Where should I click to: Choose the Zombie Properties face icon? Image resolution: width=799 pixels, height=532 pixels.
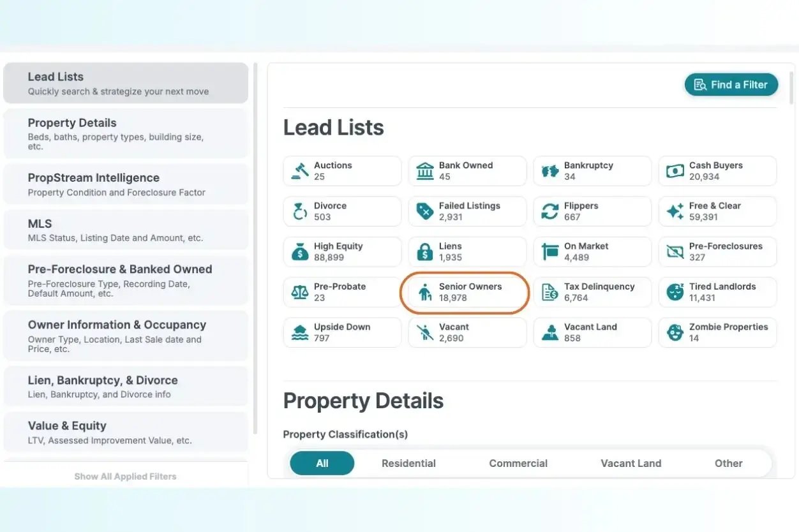tap(675, 332)
